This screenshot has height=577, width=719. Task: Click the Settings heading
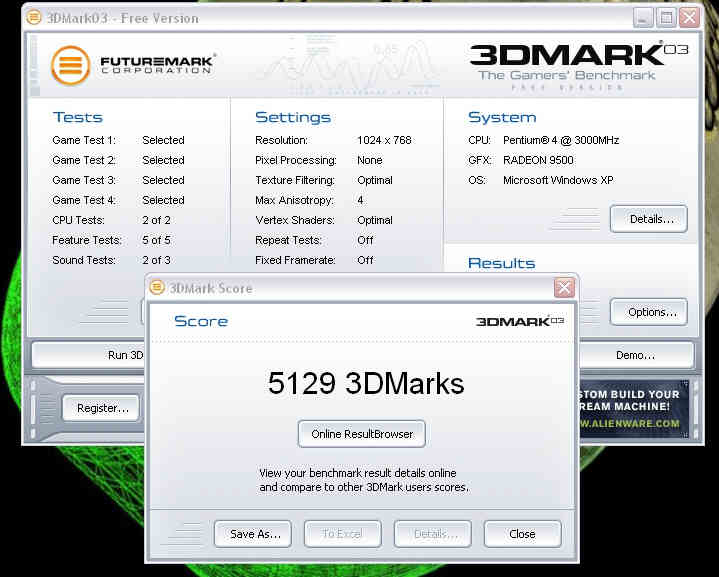click(293, 117)
